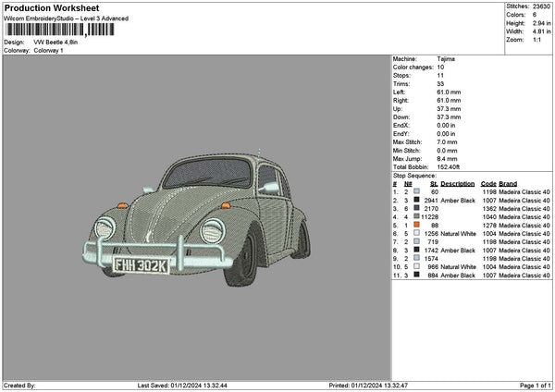
Task: Click the Code column header
Action: (x=489, y=183)
